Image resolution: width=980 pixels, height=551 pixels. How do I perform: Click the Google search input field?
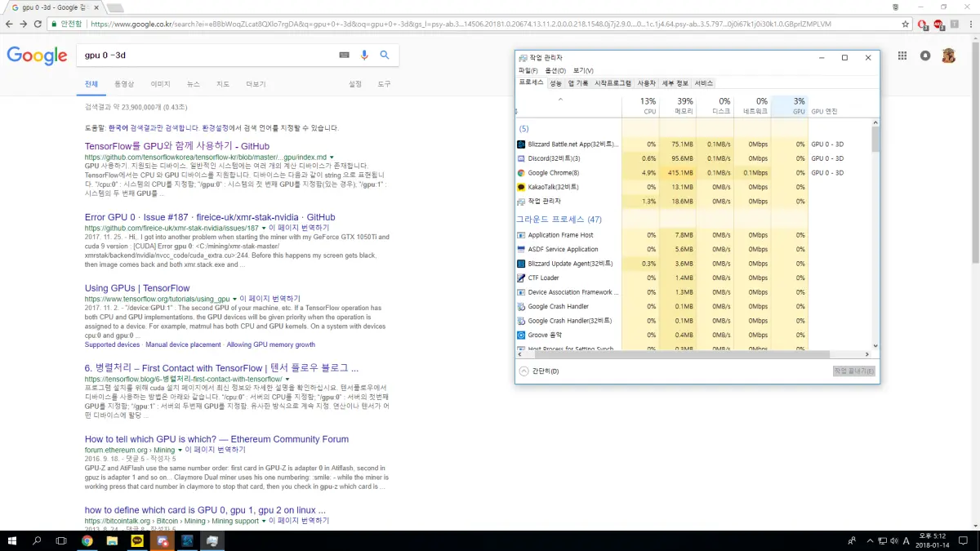pos(204,56)
